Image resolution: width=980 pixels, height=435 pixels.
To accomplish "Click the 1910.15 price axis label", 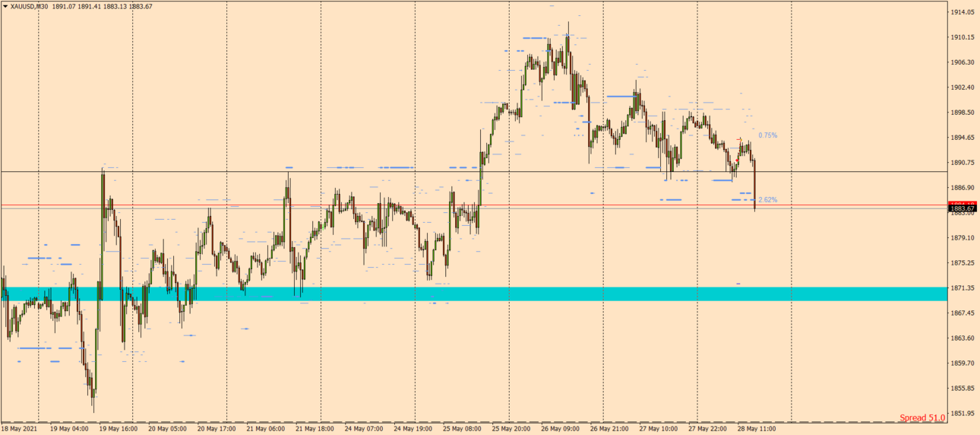I will pyautogui.click(x=963, y=37).
